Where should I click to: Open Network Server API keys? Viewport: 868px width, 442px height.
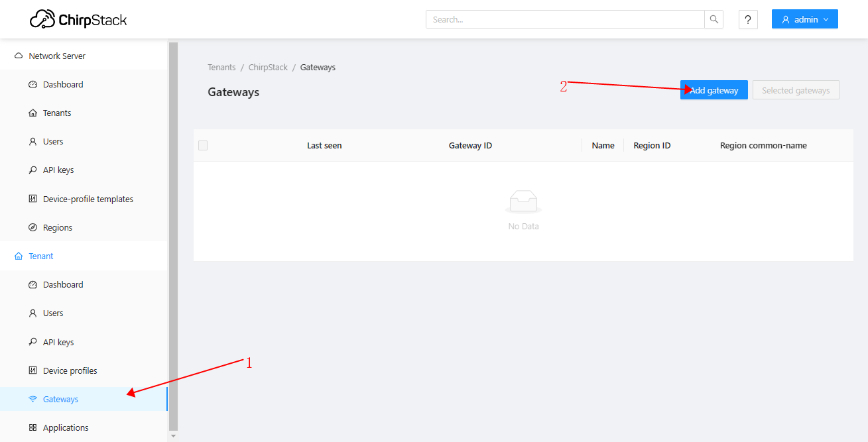coord(58,170)
